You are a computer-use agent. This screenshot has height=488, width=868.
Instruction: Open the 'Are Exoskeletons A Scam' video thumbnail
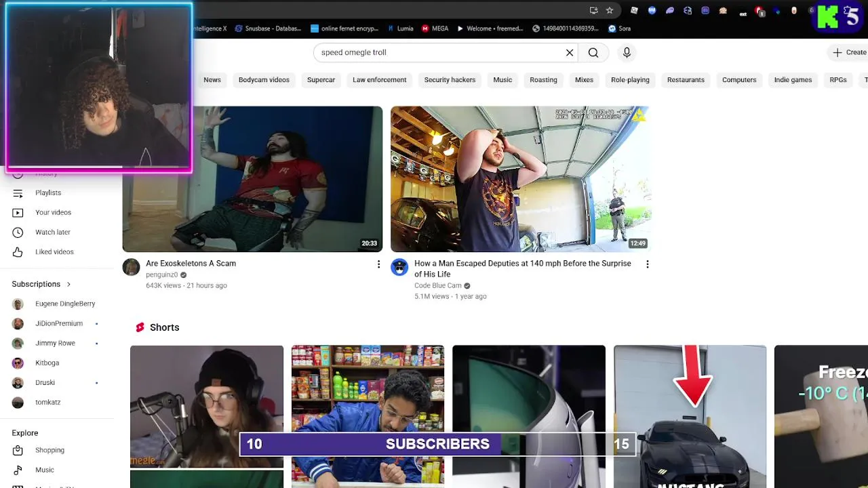(x=252, y=179)
